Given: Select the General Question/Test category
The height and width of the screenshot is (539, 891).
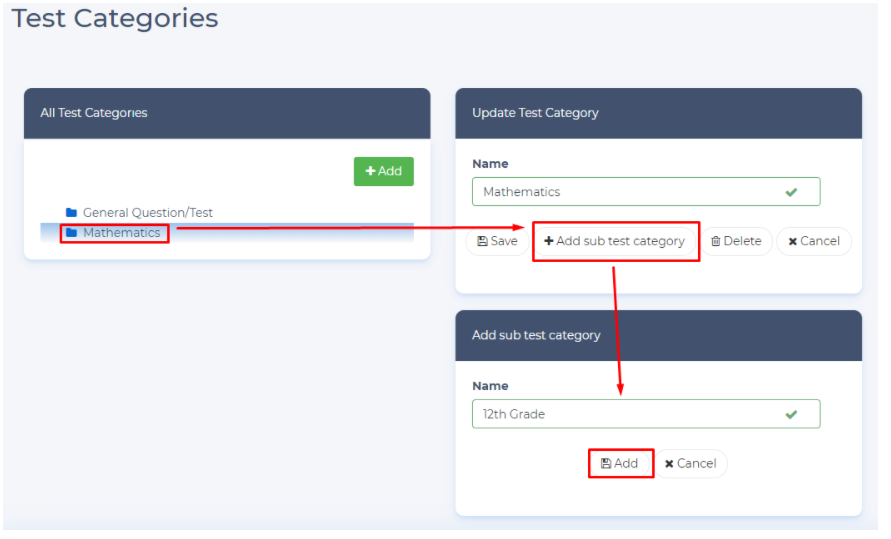Looking at the screenshot, I should (x=147, y=213).
